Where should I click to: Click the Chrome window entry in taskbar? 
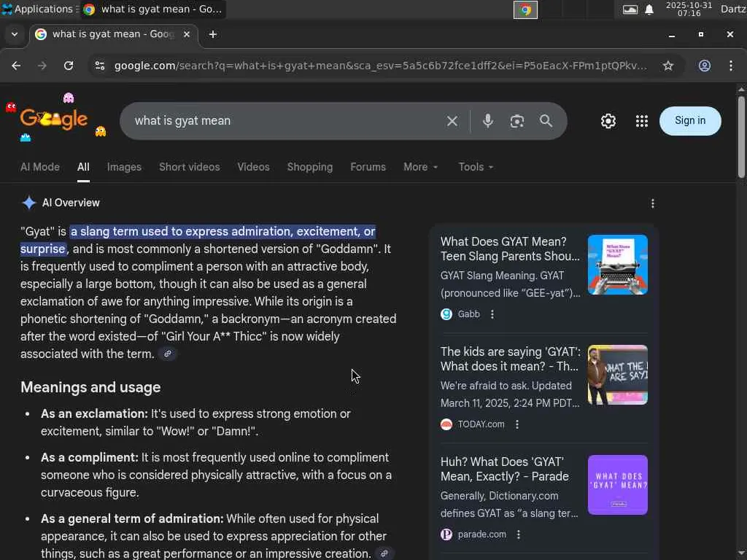click(x=153, y=9)
